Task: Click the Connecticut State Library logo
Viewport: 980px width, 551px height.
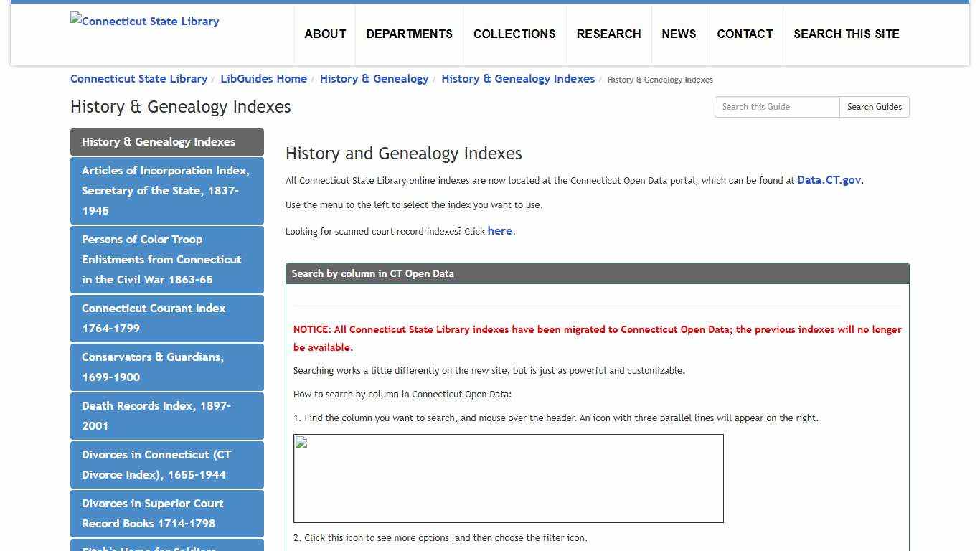Action: 143,21
